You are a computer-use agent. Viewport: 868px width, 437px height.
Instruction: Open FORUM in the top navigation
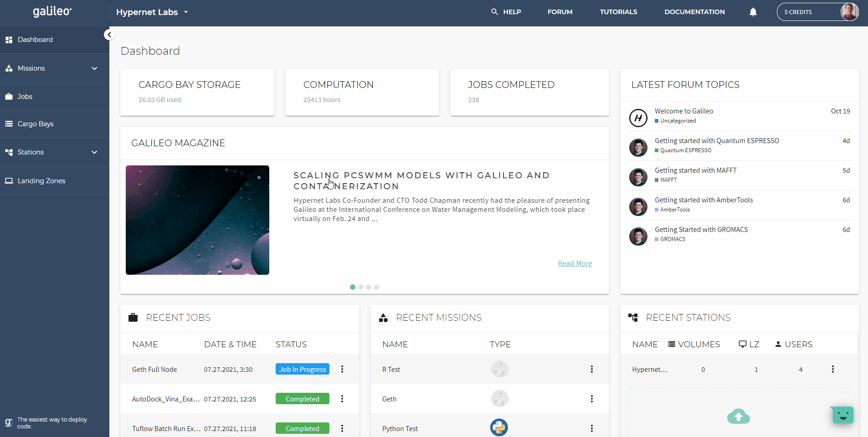coord(560,12)
